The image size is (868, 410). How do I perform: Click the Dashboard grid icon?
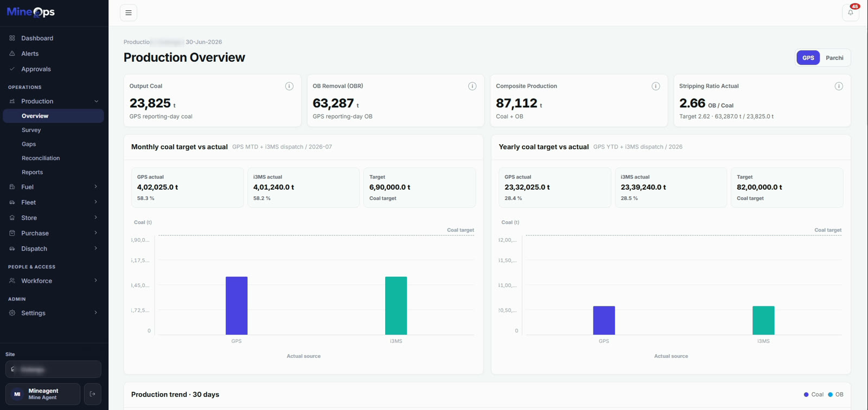click(x=12, y=38)
